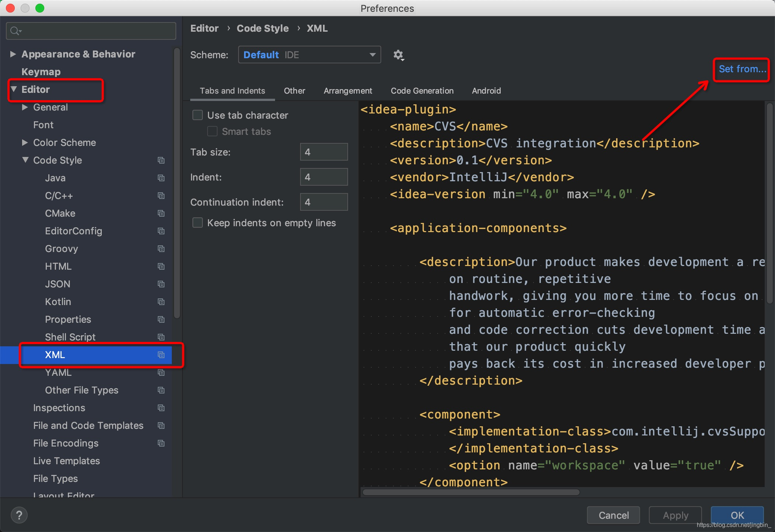Click project-level icon beside JSON
Viewport: 775px width, 532px height.
161,284
